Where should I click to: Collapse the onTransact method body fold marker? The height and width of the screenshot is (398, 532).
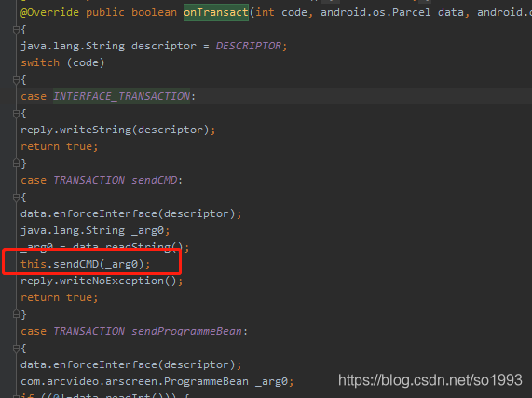[16, 30]
